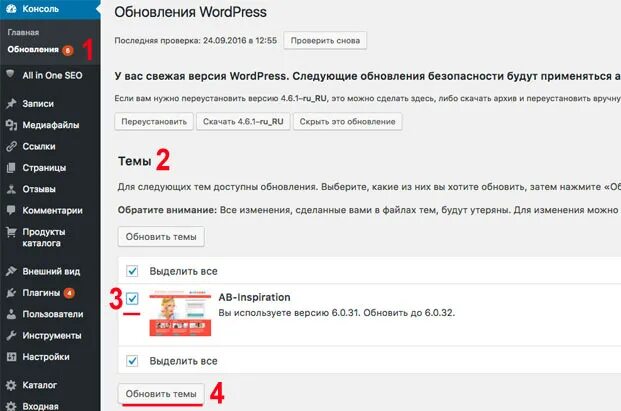
Task: Uncheck the AB-Inspiration theme checkbox
Action: click(132, 299)
